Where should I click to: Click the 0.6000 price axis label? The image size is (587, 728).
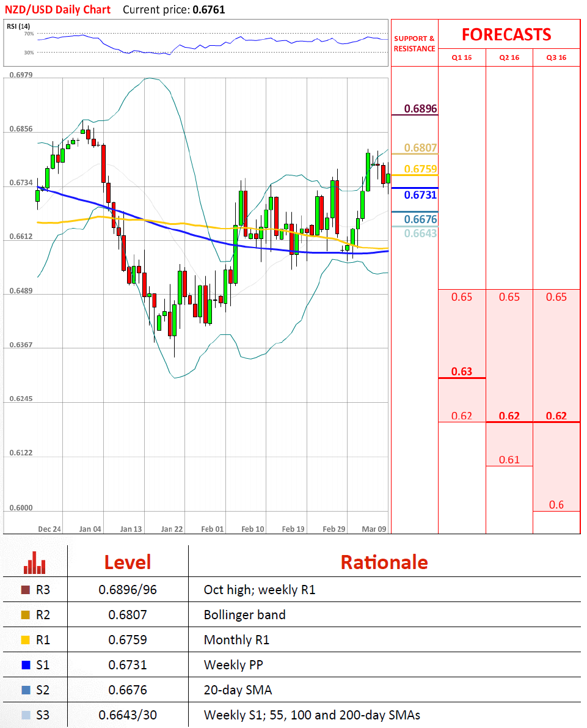21,507
